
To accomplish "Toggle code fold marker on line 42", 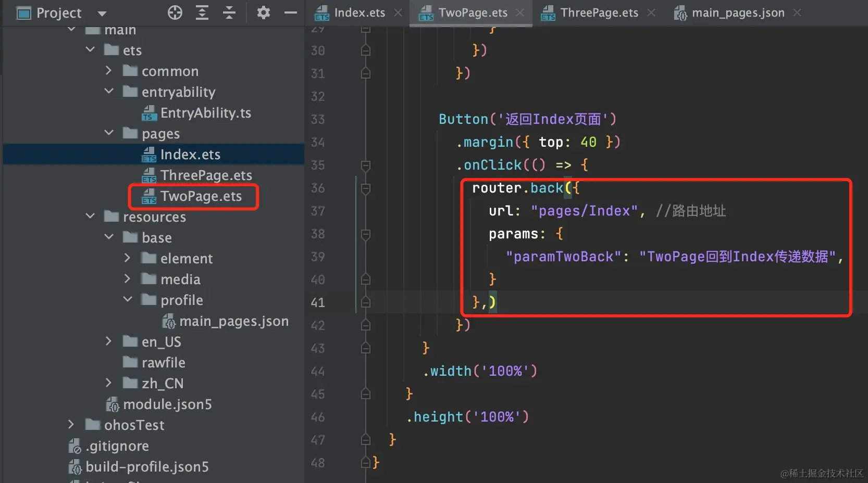I will 366,325.
